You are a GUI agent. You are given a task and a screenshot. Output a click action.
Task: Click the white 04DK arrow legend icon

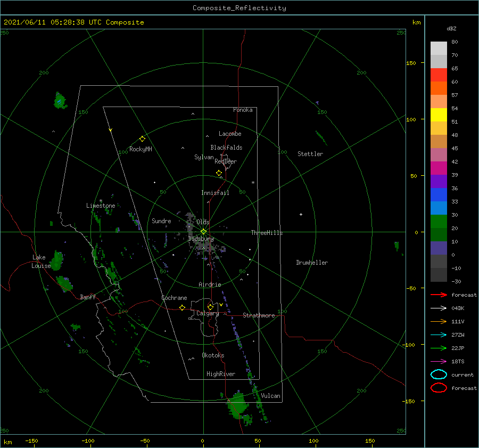pos(439,308)
